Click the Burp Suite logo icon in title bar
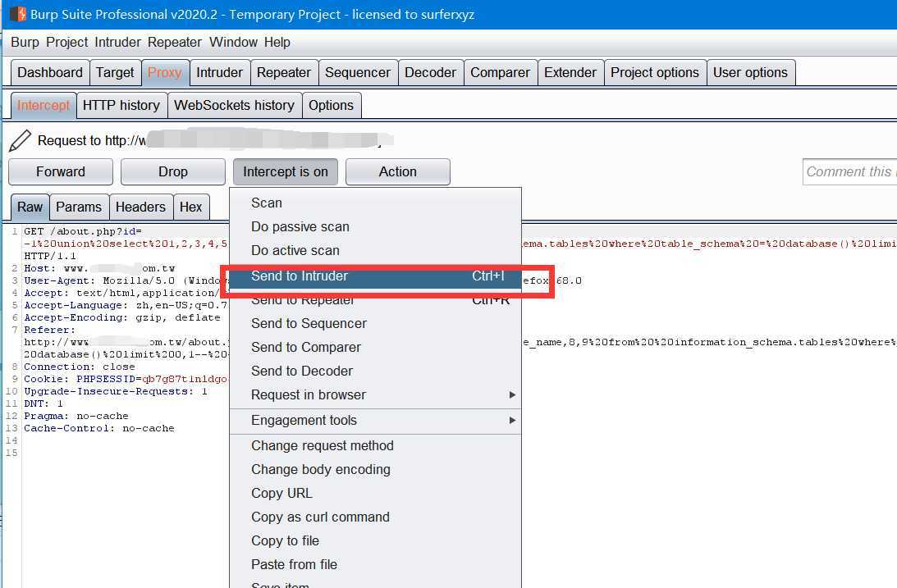This screenshot has width=897, height=588. [x=17, y=14]
